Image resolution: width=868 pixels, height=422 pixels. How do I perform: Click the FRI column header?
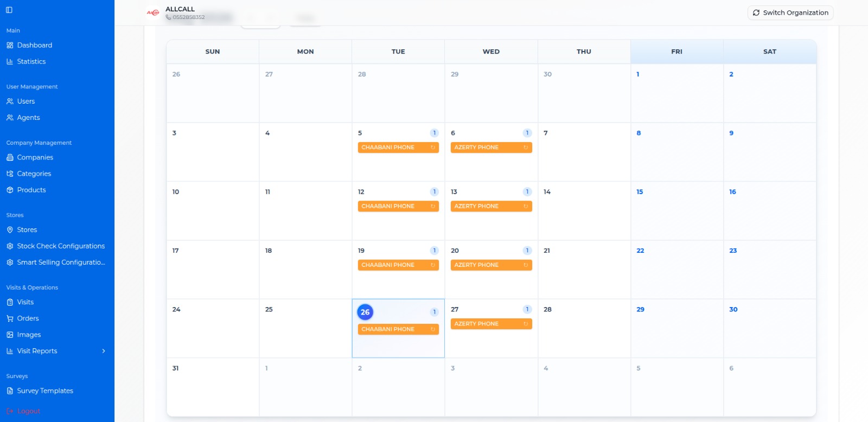[x=677, y=52]
